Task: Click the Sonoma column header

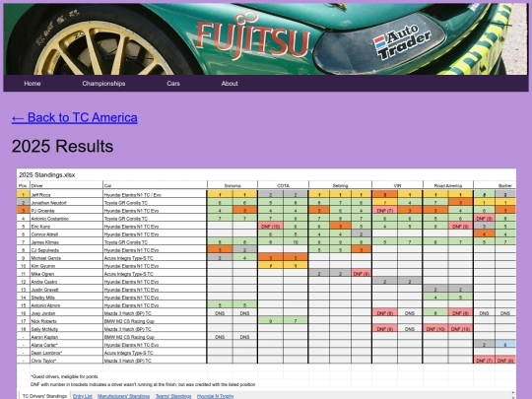Action: coord(233,185)
